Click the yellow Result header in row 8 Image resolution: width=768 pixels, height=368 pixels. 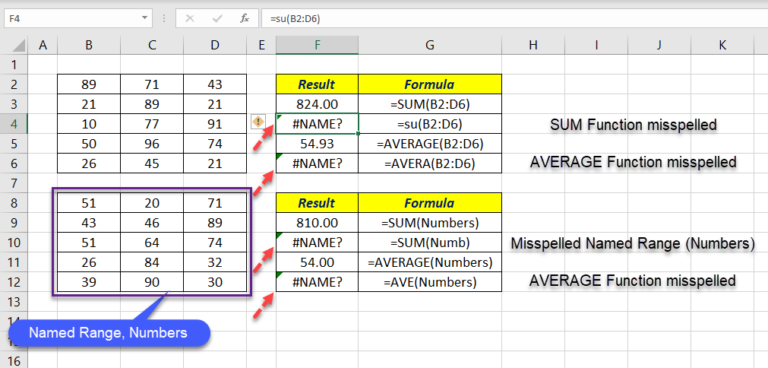317,203
